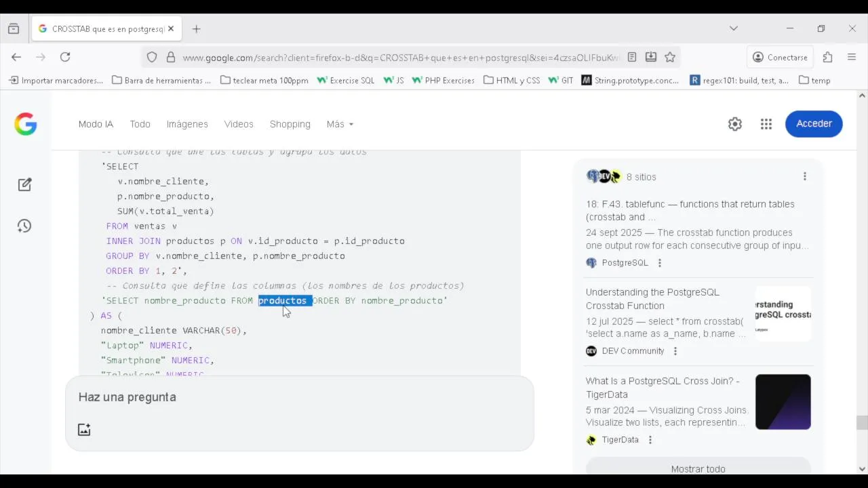This screenshot has width=868, height=488.
Task: Open Firefox application hamburger menu
Action: point(852,58)
